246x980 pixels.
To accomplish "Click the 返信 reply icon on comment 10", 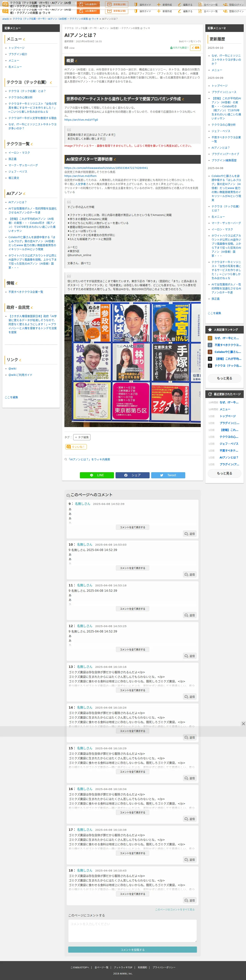I will [x=190, y=575].
